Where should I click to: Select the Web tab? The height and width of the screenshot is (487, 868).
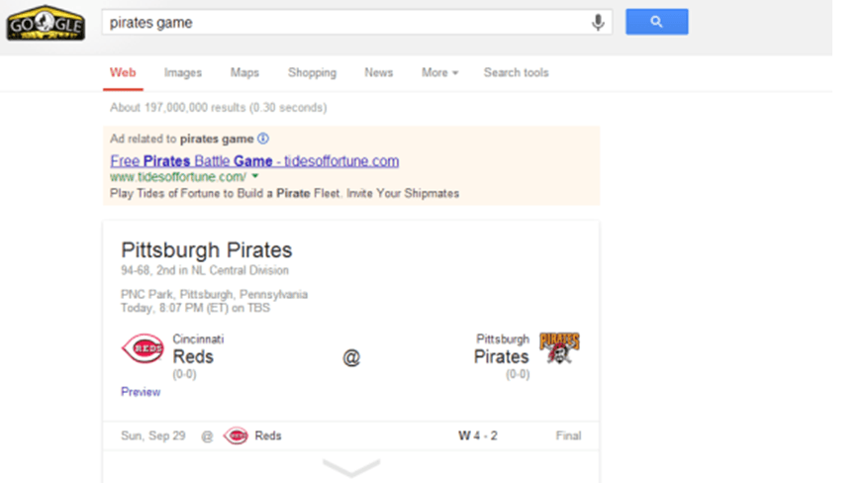coord(123,72)
